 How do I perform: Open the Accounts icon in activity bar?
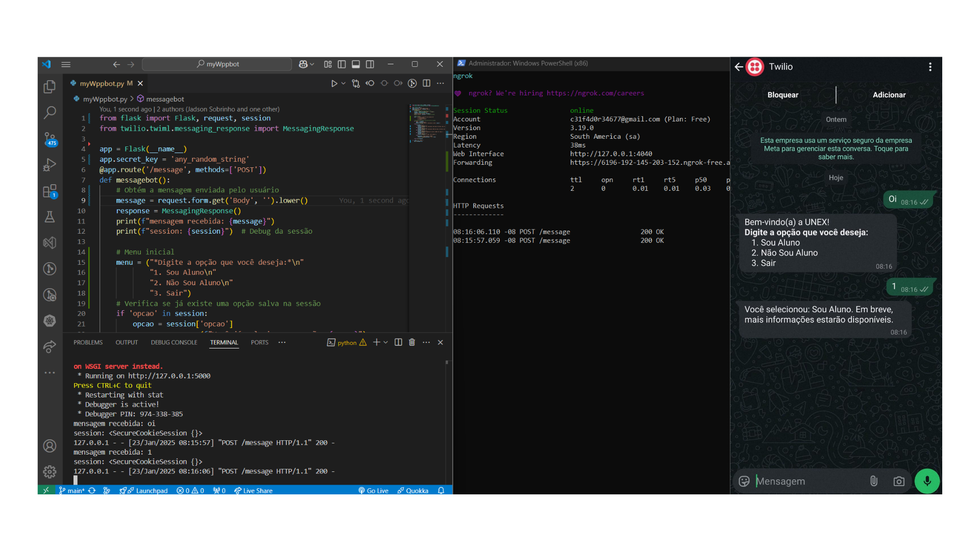pos(50,446)
